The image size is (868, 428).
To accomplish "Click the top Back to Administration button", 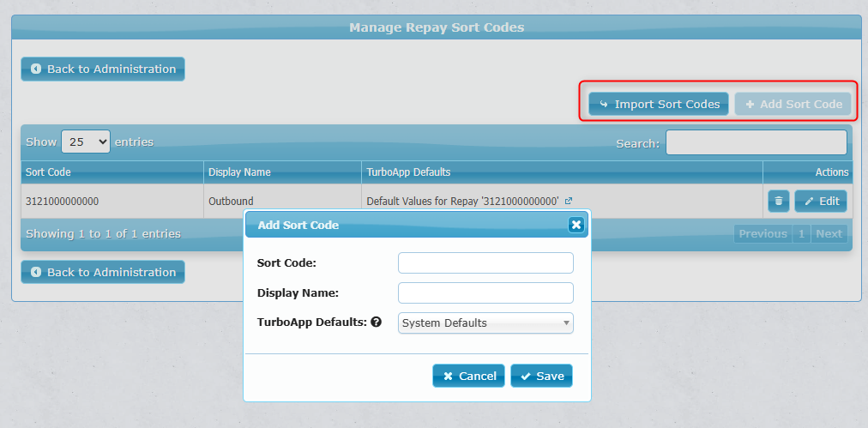I will coord(103,69).
